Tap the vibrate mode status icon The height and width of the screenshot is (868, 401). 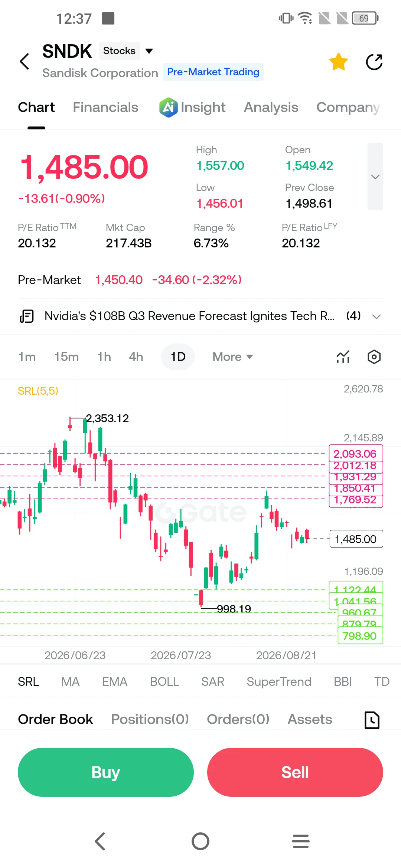pos(286,18)
